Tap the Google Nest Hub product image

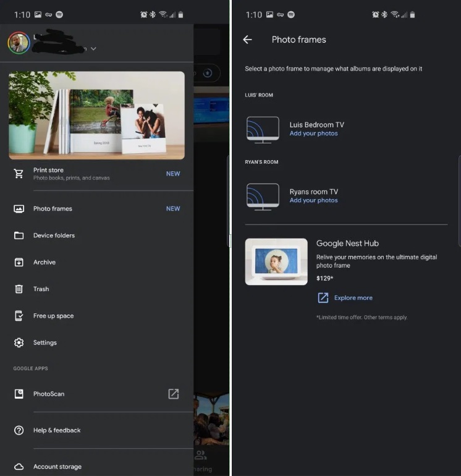[x=276, y=261]
